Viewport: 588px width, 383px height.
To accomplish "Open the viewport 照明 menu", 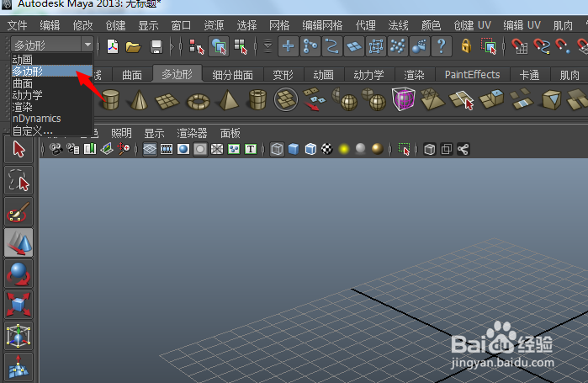I will point(121,133).
